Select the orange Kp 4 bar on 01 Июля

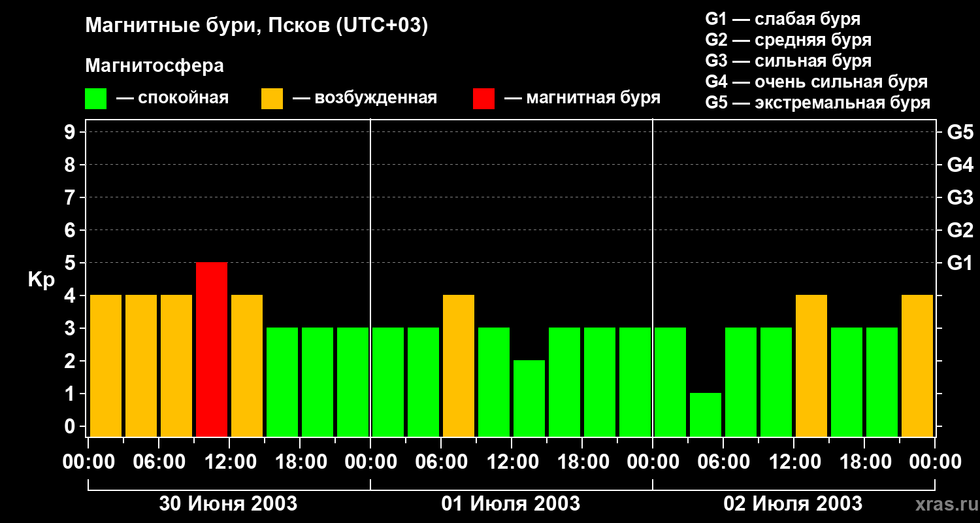[x=459, y=366]
